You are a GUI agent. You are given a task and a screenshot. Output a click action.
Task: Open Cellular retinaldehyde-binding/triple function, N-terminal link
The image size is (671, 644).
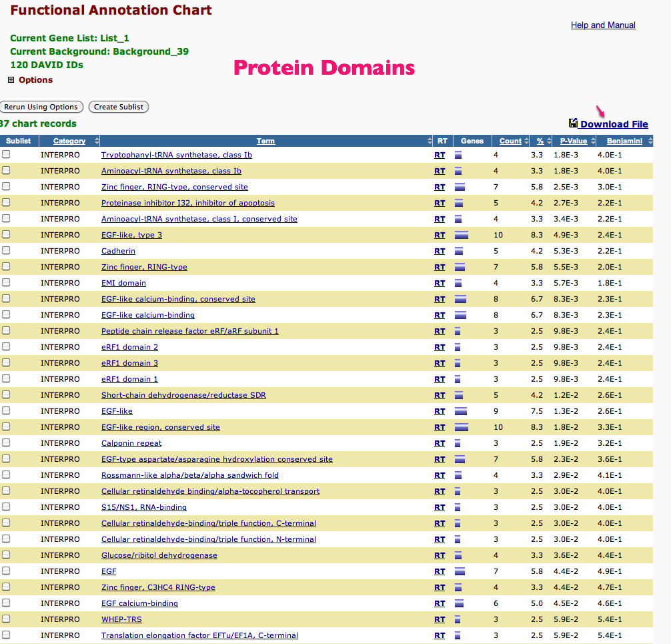(x=208, y=539)
